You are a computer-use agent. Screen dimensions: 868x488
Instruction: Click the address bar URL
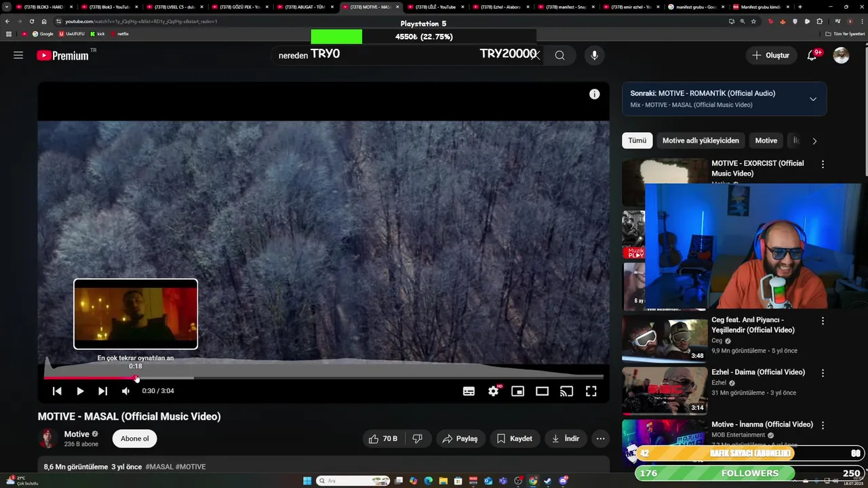[x=141, y=21]
